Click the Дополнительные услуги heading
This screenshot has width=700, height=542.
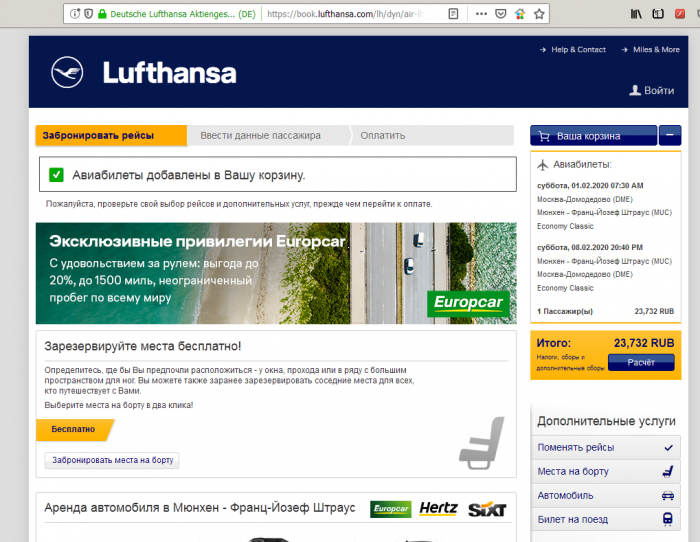click(606, 421)
